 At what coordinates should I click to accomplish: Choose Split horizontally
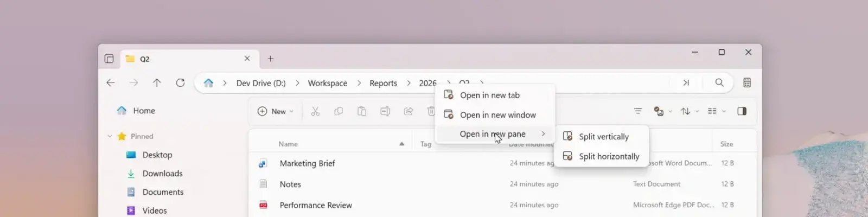[x=601, y=156]
